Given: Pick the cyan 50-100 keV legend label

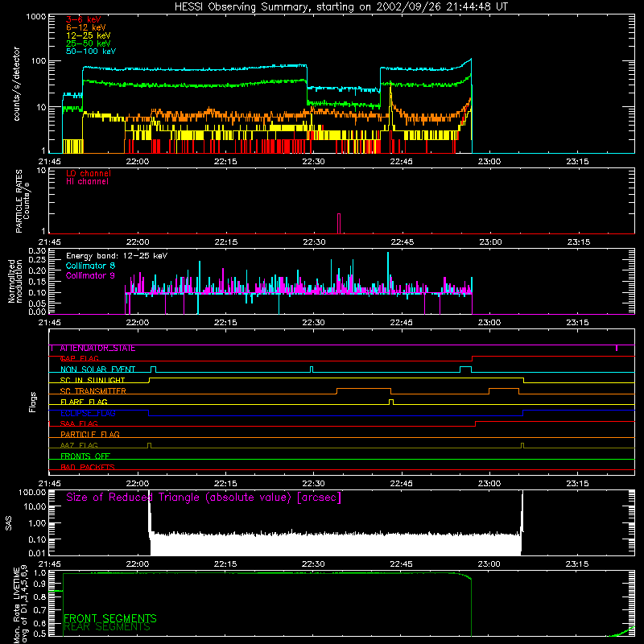Looking at the screenshot, I should point(91,52).
